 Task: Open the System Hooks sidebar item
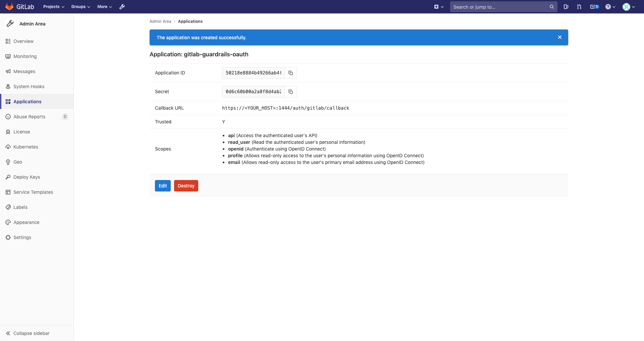(37, 87)
